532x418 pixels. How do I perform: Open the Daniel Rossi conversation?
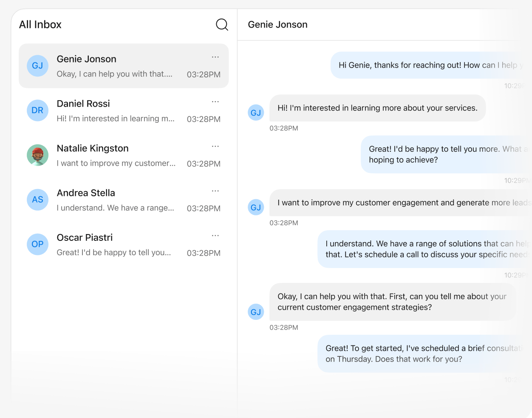click(124, 110)
